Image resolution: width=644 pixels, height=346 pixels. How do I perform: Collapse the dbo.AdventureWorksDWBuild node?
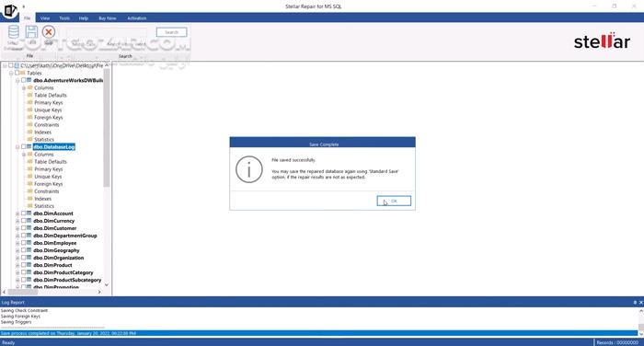pos(17,81)
